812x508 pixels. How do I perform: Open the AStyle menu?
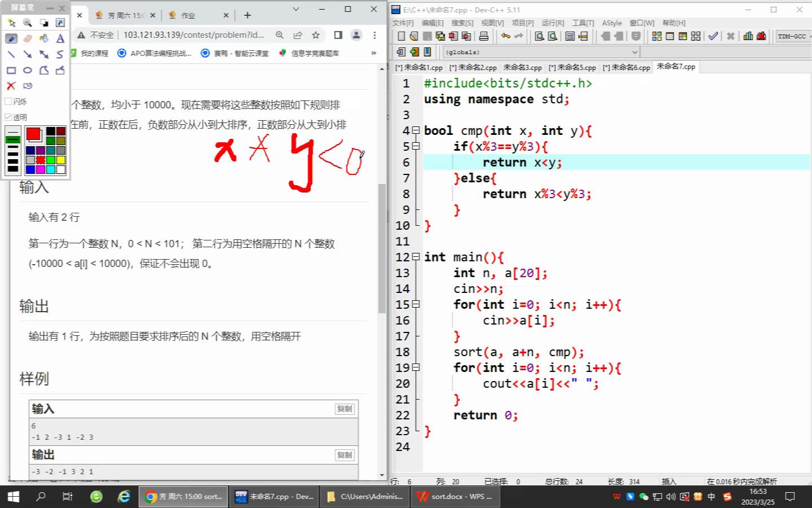click(612, 23)
